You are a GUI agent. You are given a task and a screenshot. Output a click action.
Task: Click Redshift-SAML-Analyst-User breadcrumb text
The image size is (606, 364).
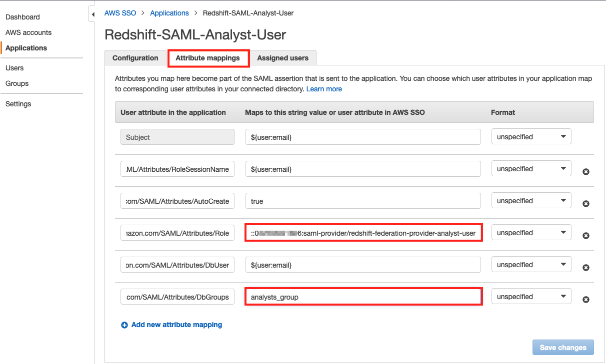tap(248, 13)
